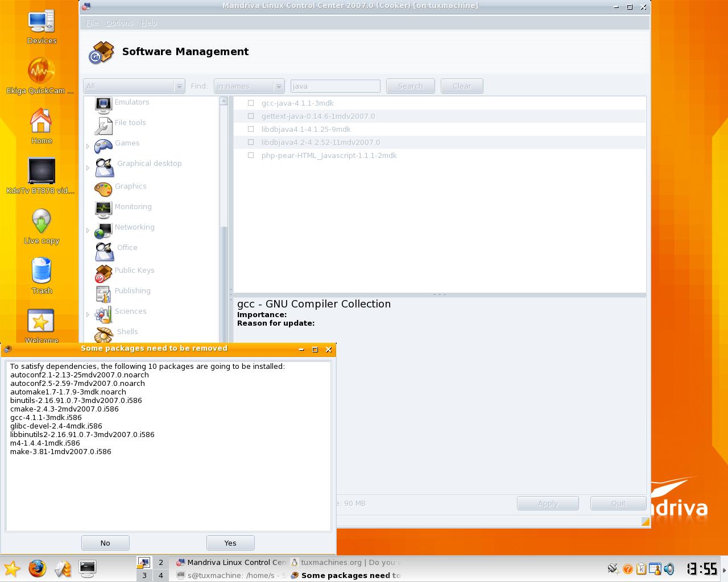The height and width of the screenshot is (582, 728).
Task: Click the Quit button
Action: tap(618, 504)
